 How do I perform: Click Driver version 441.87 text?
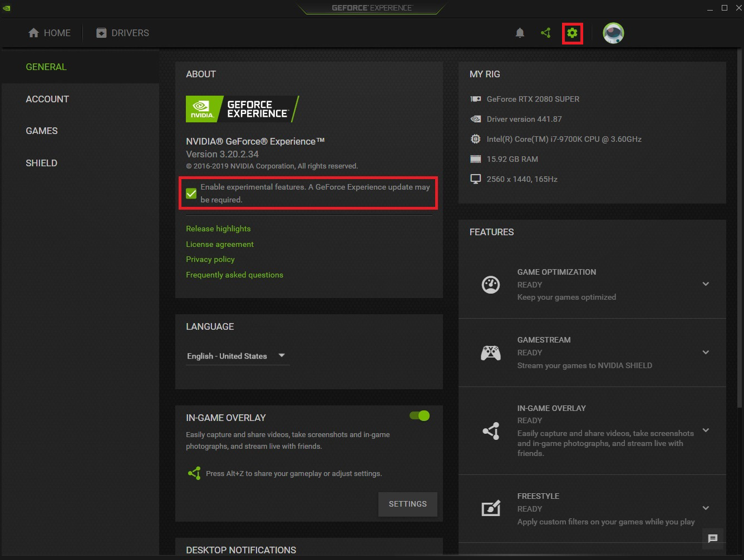(524, 119)
